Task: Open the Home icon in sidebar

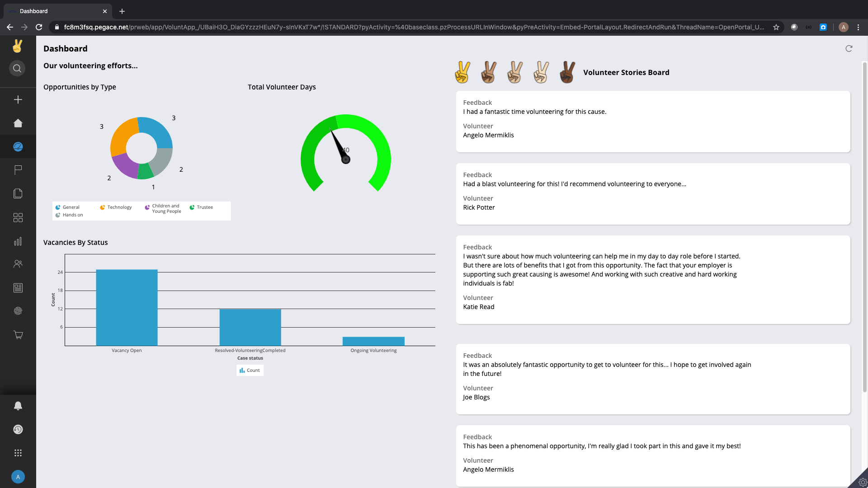Action: 18,123
